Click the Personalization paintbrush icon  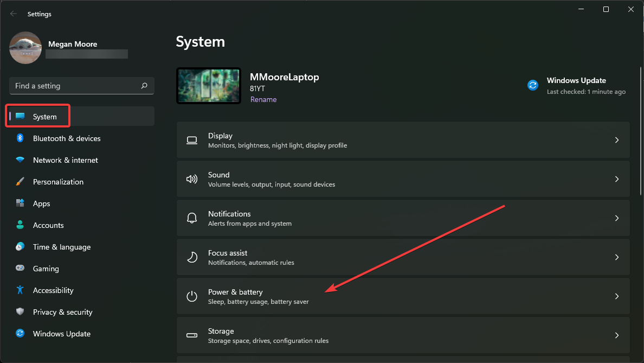(20, 182)
